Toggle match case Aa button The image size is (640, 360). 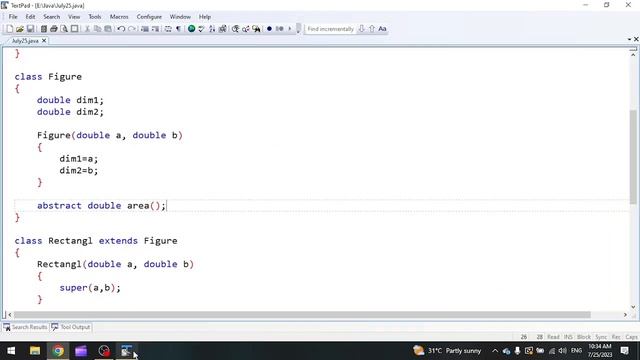tap(382, 29)
